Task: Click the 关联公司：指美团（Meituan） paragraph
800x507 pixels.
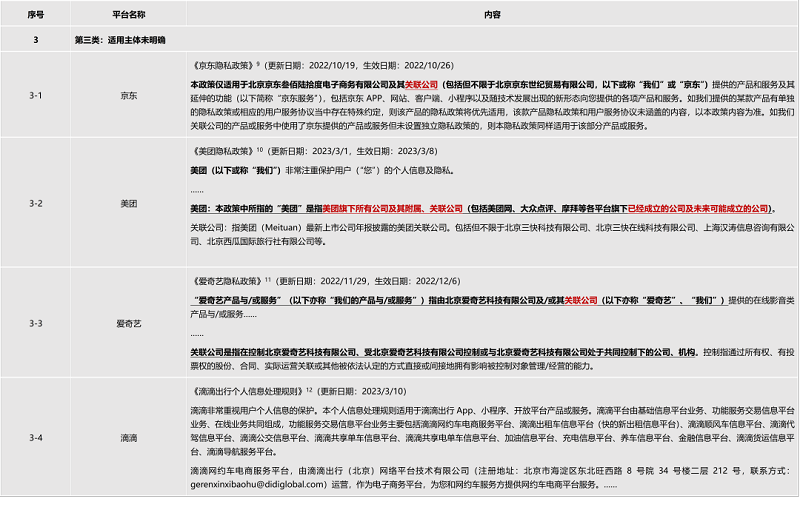Action: click(x=492, y=235)
